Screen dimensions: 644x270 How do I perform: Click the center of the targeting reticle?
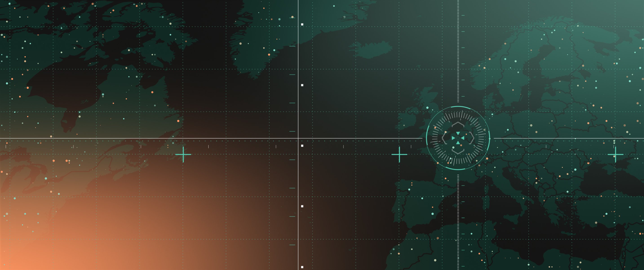coord(458,138)
